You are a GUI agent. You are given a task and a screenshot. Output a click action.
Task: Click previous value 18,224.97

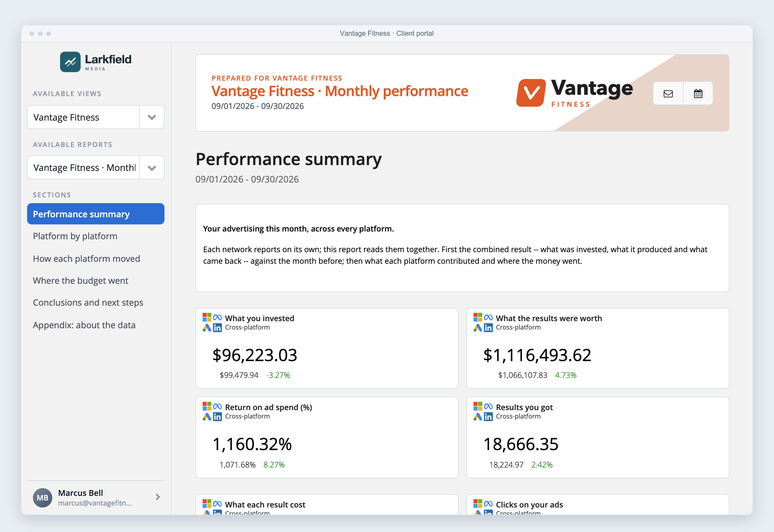[x=506, y=465]
